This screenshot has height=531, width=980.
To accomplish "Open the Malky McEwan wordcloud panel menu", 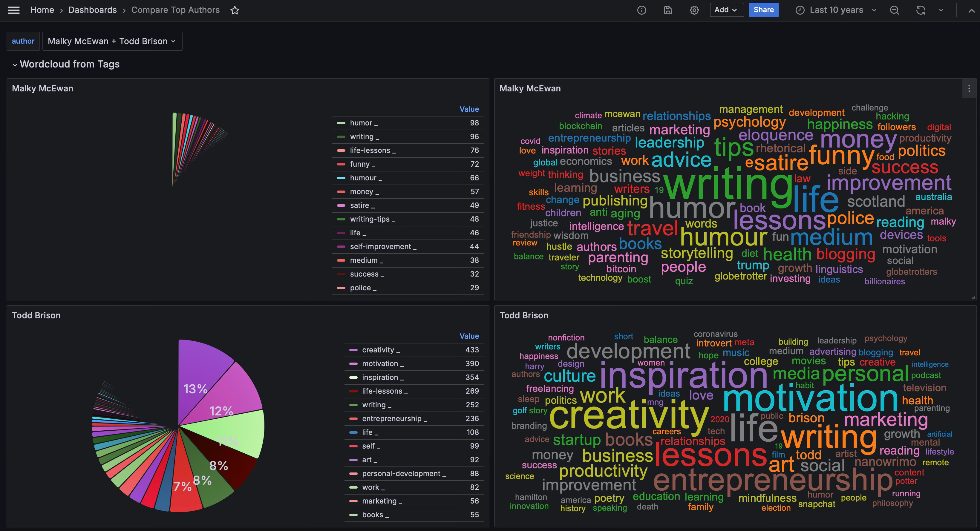I will [x=969, y=89].
